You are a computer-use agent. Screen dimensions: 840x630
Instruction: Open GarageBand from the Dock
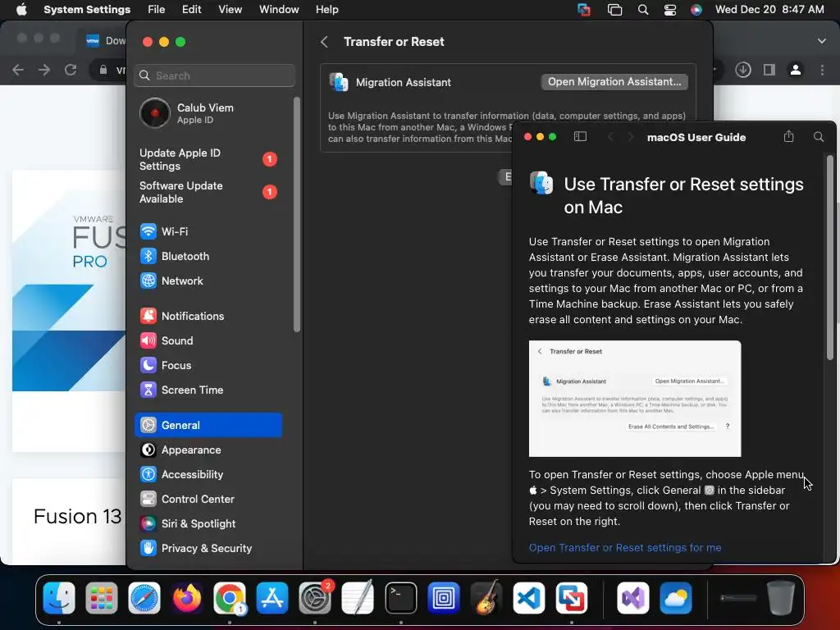pos(486,598)
